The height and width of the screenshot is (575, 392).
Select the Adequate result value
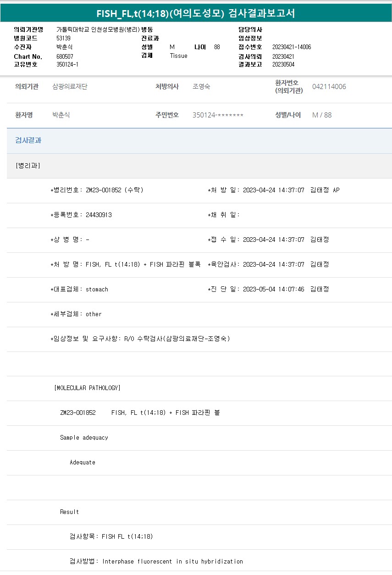tap(83, 462)
